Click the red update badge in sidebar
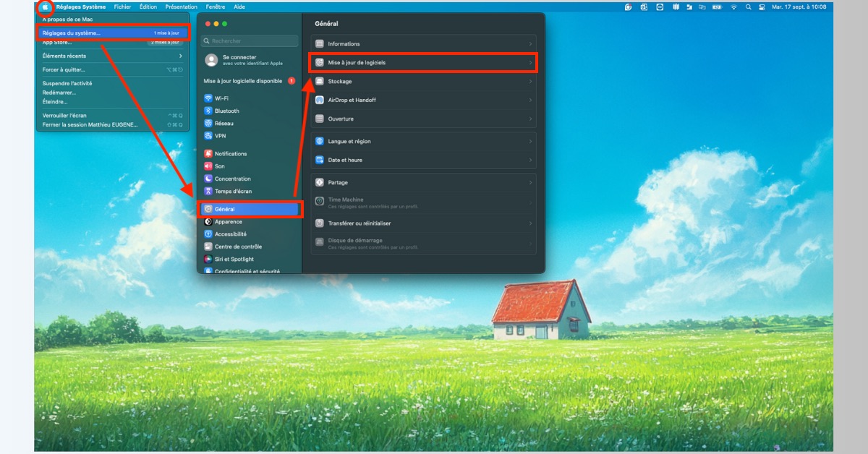The width and height of the screenshot is (868, 454). click(292, 81)
